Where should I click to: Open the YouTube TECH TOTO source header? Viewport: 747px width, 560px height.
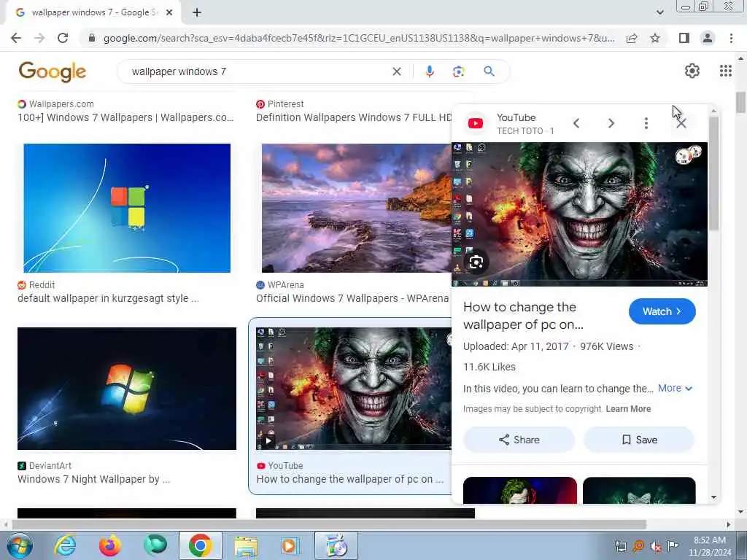511,123
